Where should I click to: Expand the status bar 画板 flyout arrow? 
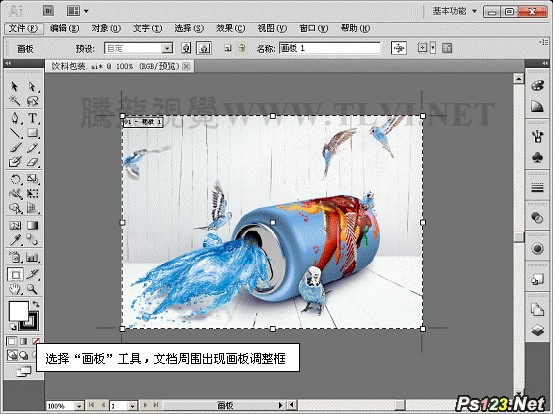[281, 406]
